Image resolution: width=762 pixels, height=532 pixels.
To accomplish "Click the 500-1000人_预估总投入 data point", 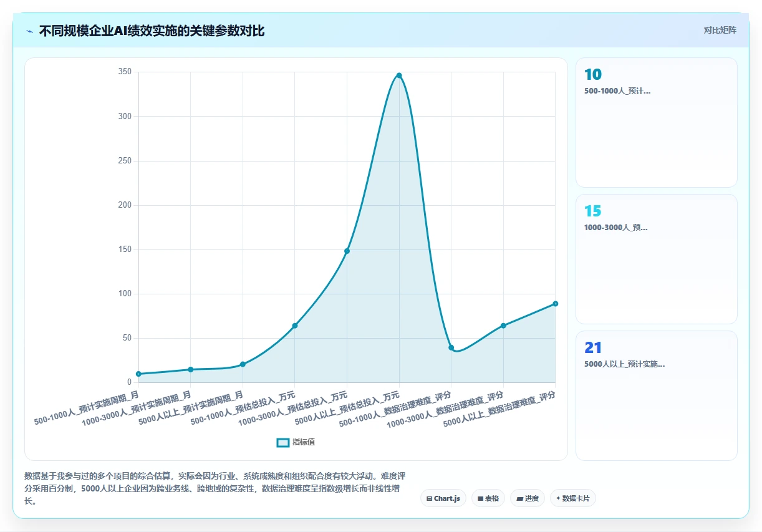I will tap(295, 326).
